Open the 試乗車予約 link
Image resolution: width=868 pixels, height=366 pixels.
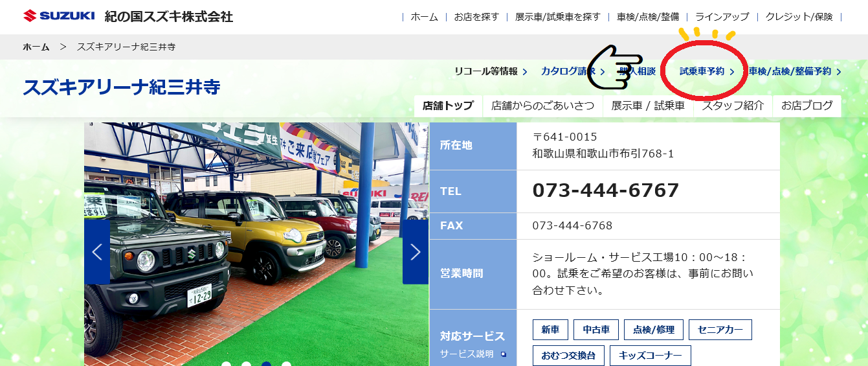point(707,71)
